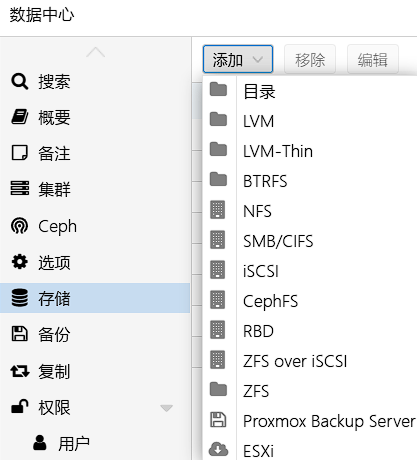Select the 备注 notes icon
Image resolution: width=417 pixels, height=460 pixels.
point(20,153)
